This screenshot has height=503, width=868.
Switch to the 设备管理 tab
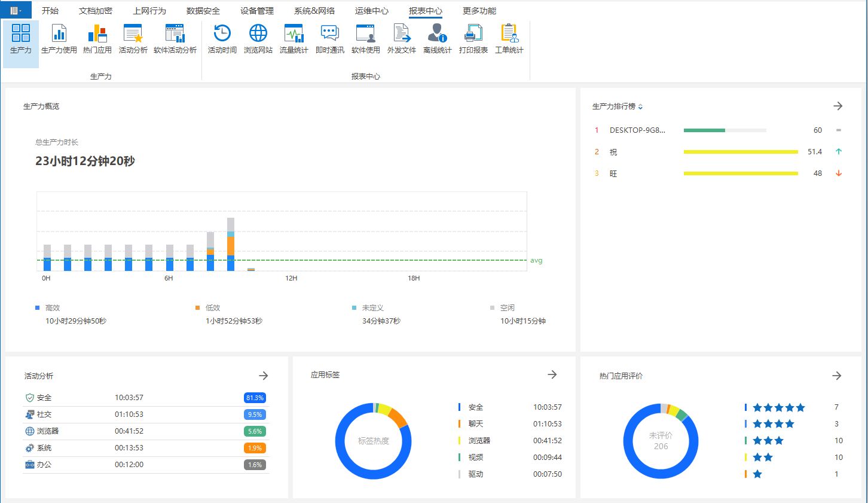[257, 11]
